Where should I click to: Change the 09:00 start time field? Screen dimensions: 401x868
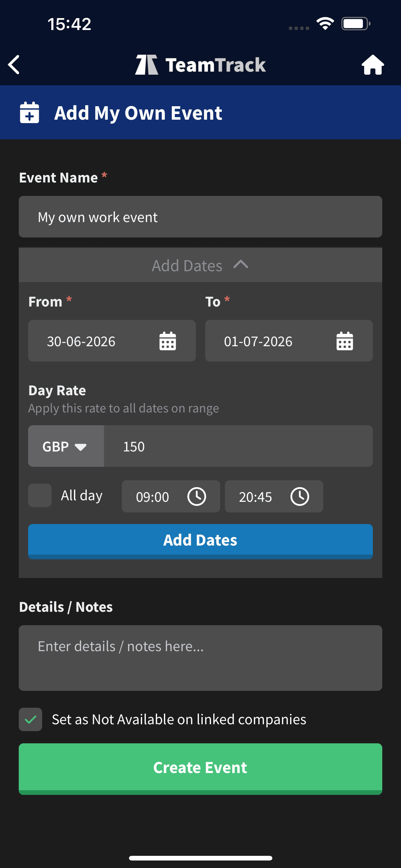pos(153,497)
